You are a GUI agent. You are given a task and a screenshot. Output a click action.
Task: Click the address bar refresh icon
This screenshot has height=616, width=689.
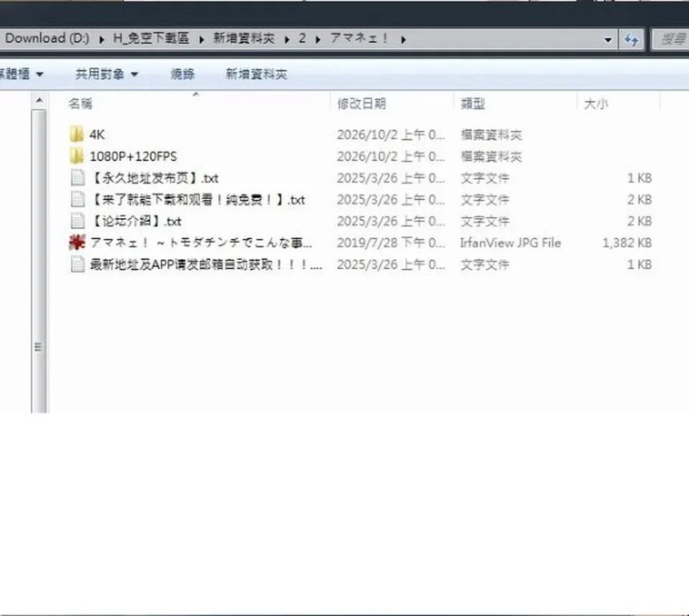tap(632, 40)
